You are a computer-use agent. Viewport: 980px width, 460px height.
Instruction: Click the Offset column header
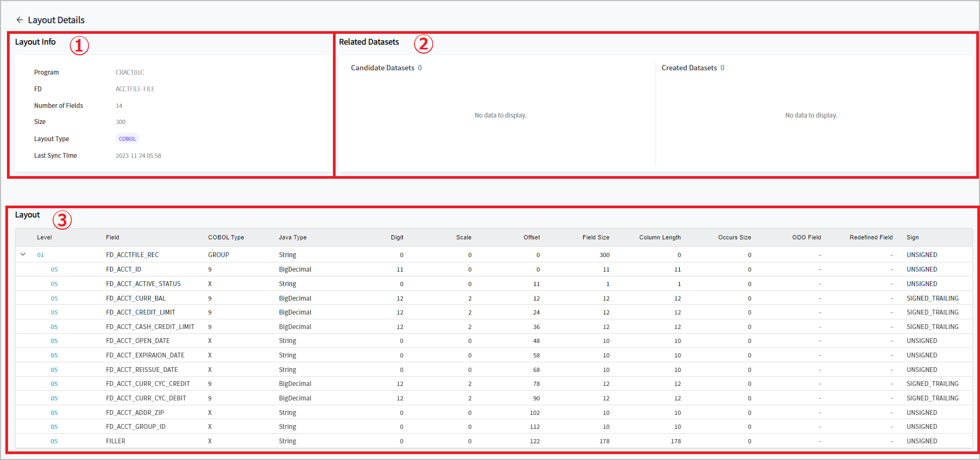(532, 237)
